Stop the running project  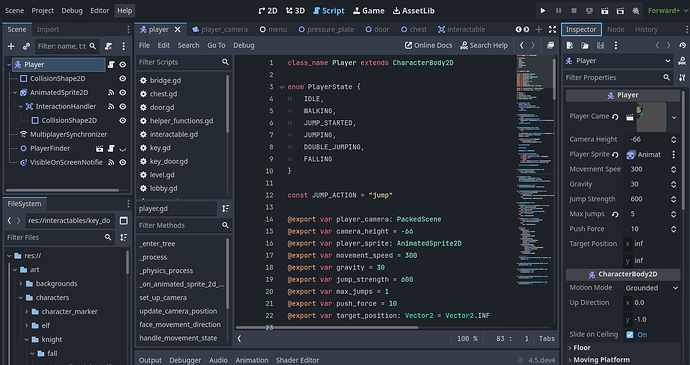[574, 11]
